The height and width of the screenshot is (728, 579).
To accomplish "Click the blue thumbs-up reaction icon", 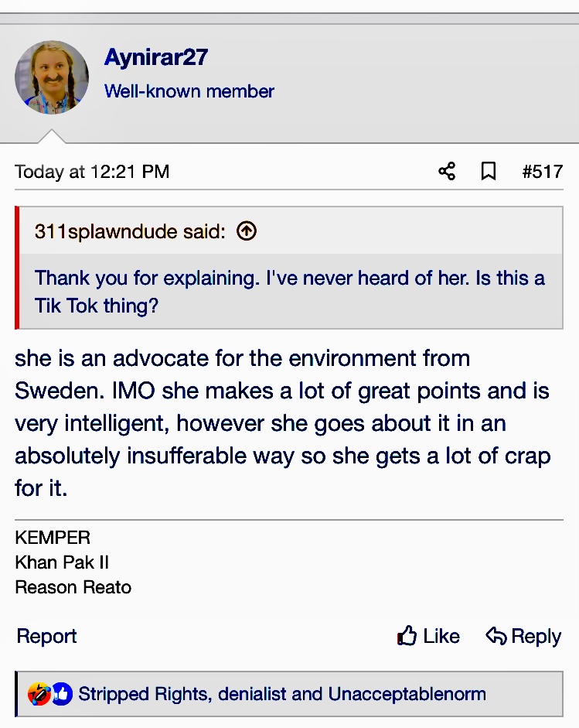I will pyautogui.click(x=61, y=693).
